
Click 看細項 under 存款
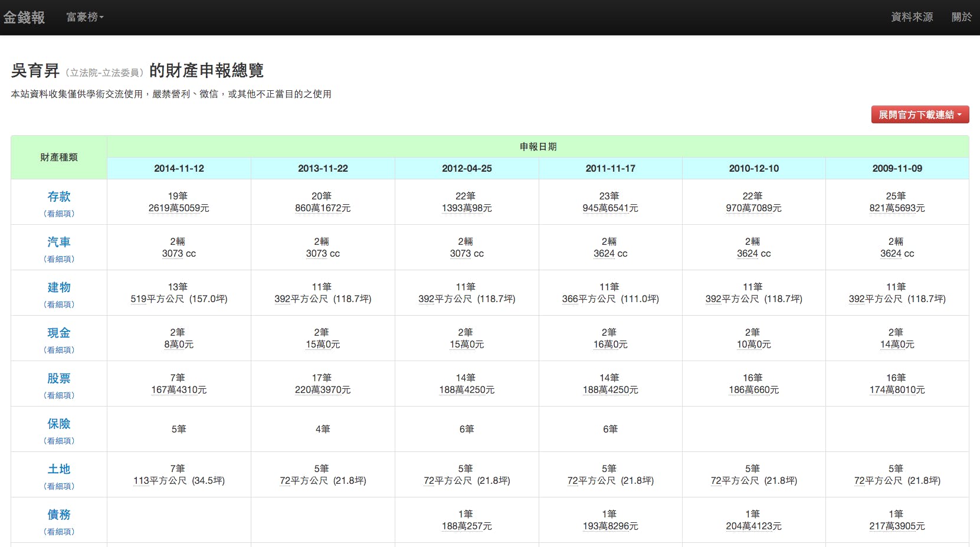pos(58,214)
